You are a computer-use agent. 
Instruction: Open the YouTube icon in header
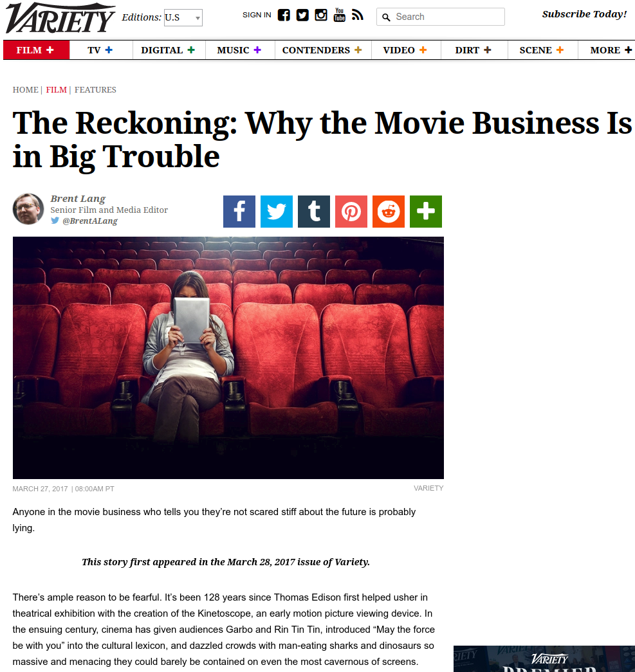(339, 15)
